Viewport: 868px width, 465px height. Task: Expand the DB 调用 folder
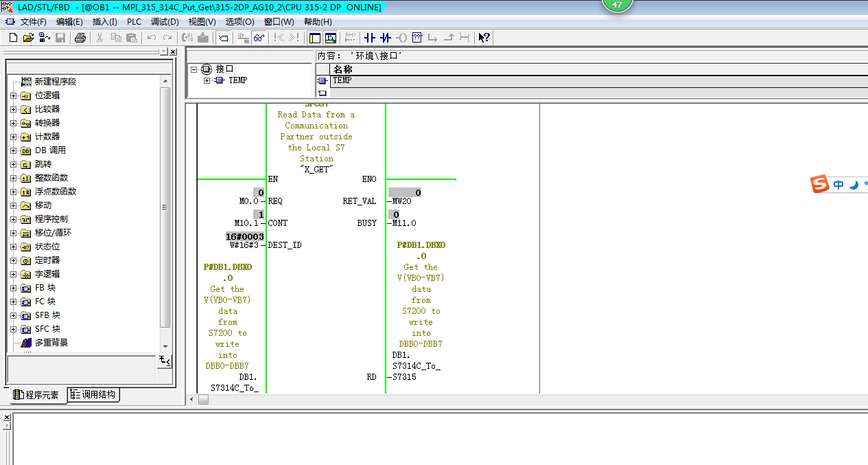14,150
